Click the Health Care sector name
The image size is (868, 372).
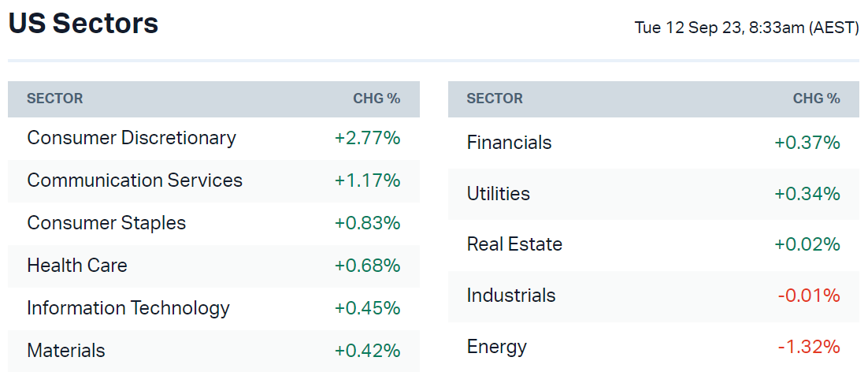[77, 266]
